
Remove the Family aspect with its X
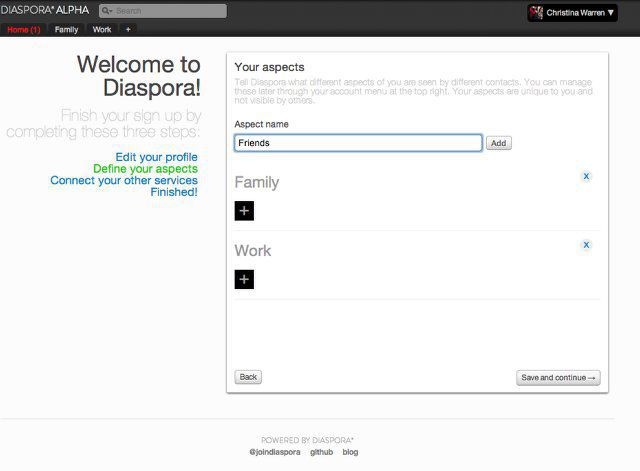click(x=586, y=176)
